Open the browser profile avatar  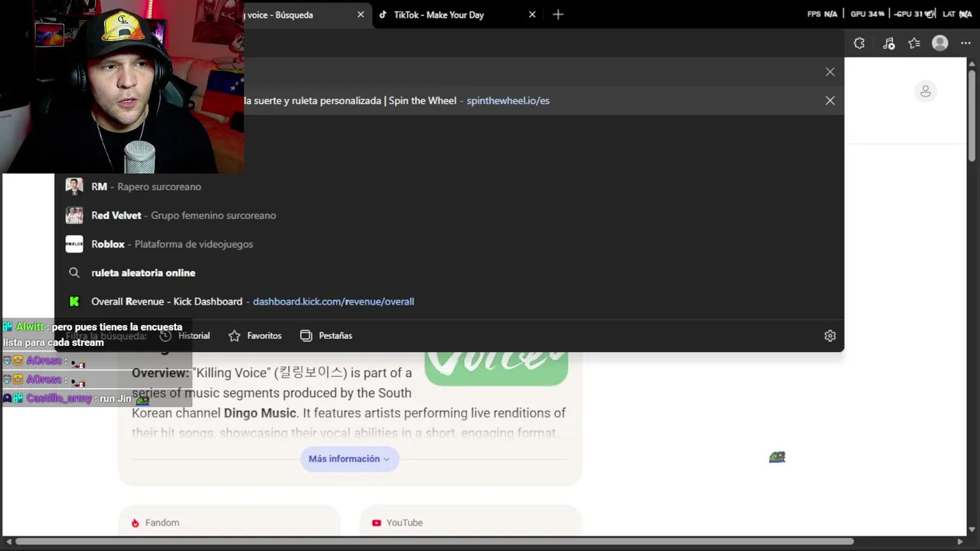pos(940,44)
